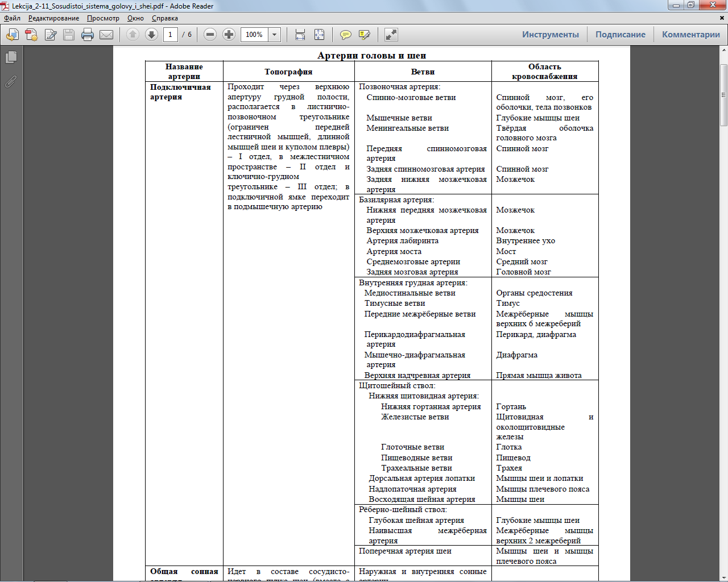
Task: Click the text "Мышцы плечевого пояса" by Надлопаточная
Action: click(x=543, y=489)
